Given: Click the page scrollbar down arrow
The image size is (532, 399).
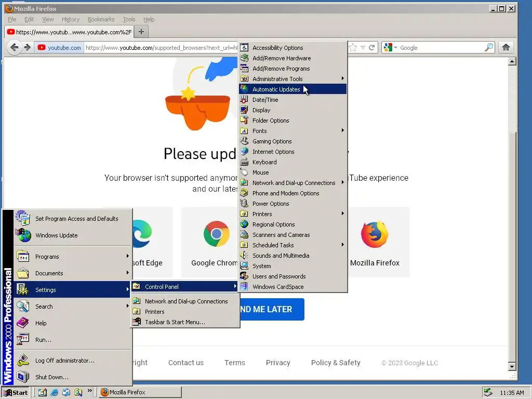Looking at the screenshot, I should click(x=512, y=366).
